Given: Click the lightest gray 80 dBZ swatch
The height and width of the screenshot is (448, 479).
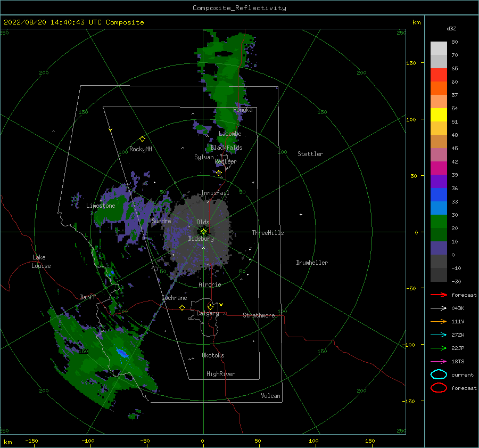Looking at the screenshot, I should [439, 48].
